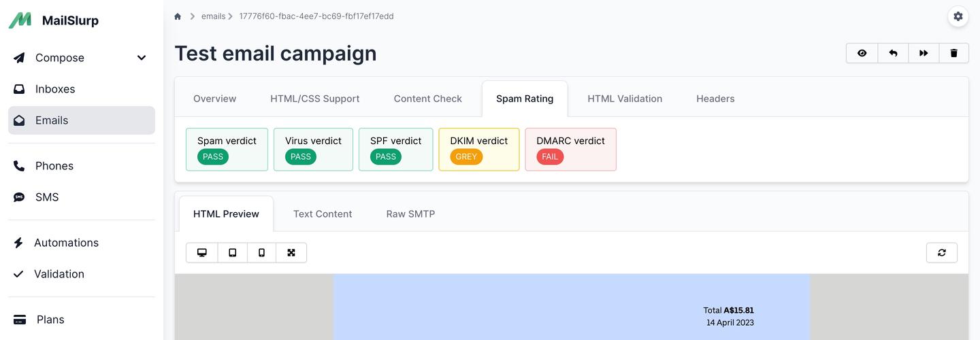
Task: Click the reply arrow icon
Action: 893,53
